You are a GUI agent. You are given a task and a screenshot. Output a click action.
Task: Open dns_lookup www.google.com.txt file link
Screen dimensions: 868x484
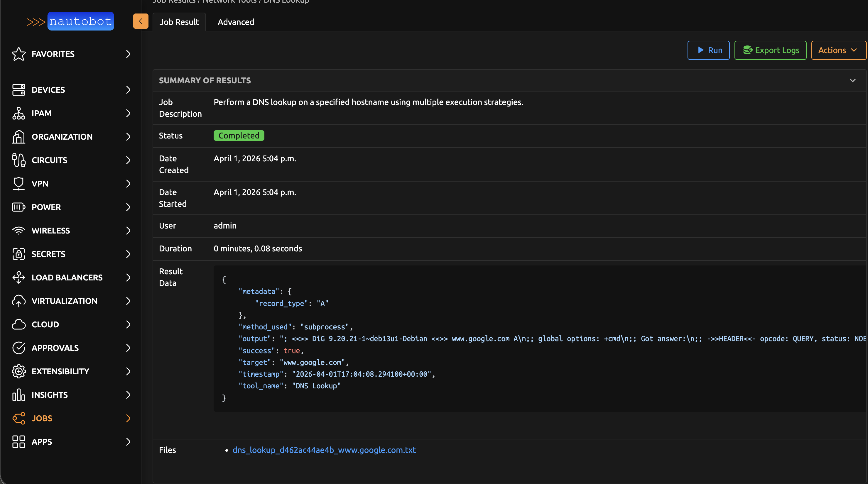(x=324, y=450)
